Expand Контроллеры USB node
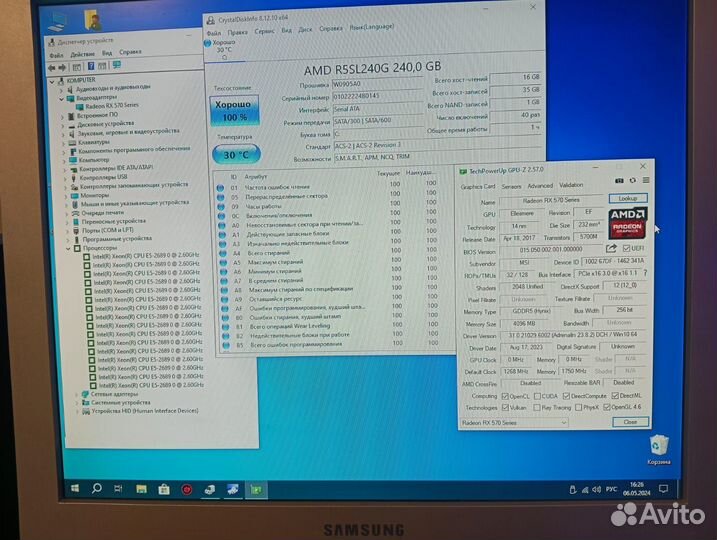Image resolution: width=717 pixels, height=540 pixels. click(x=65, y=178)
